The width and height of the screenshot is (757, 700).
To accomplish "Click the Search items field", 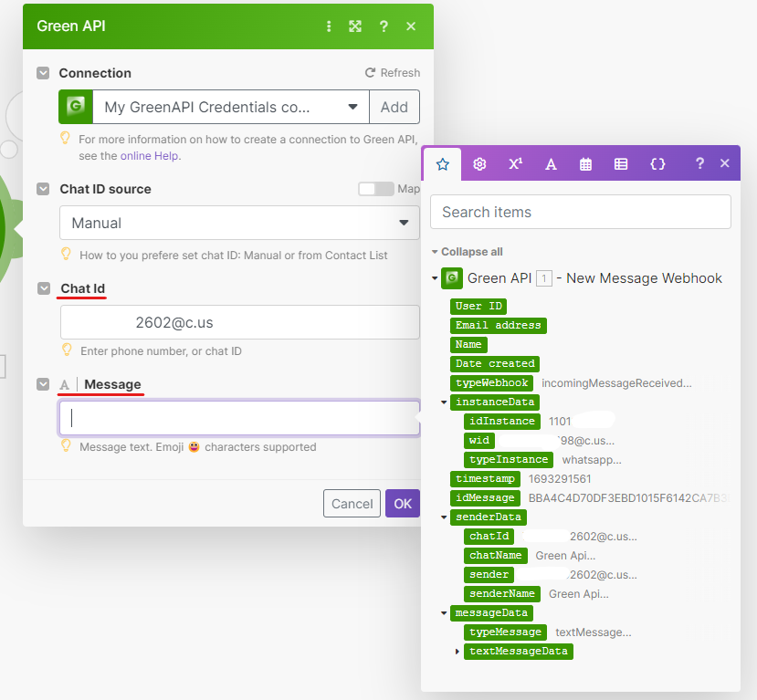I will tap(580, 212).
